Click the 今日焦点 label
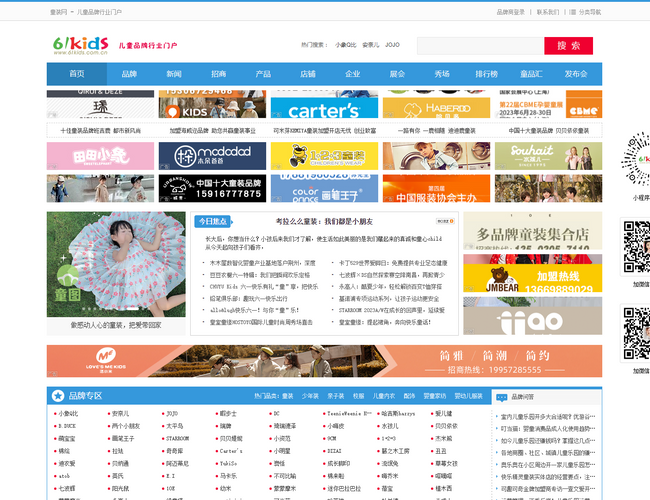Image resolution: width=650 pixels, height=500 pixels. (x=213, y=221)
